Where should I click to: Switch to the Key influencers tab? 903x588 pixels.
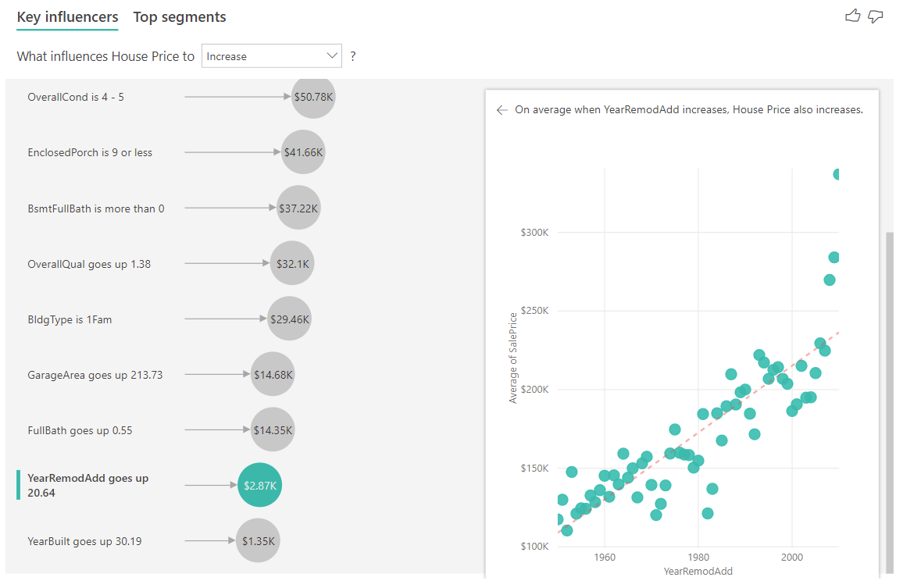pyautogui.click(x=67, y=16)
